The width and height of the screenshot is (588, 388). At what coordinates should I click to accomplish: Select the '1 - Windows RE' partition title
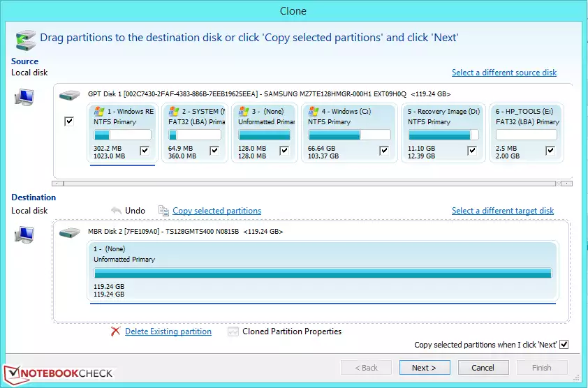131,112
